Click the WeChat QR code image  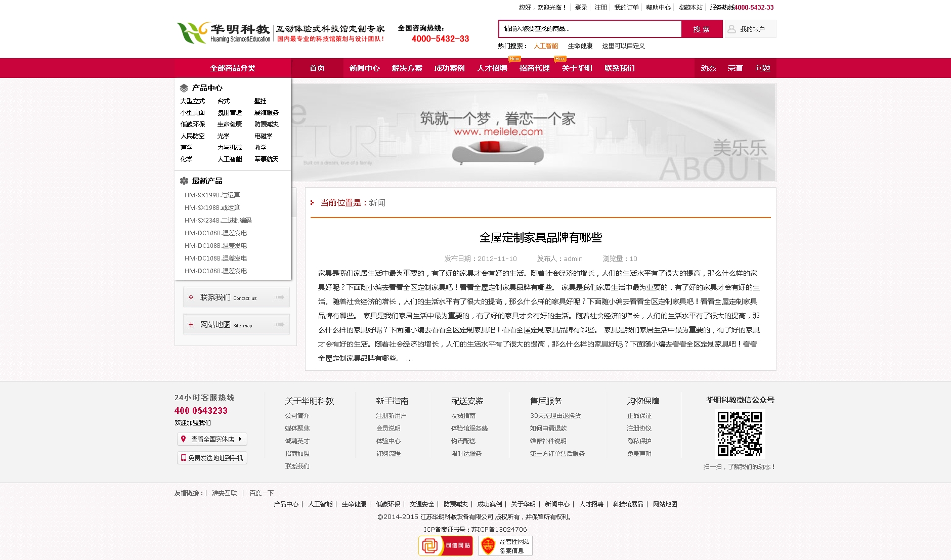(x=740, y=434)
